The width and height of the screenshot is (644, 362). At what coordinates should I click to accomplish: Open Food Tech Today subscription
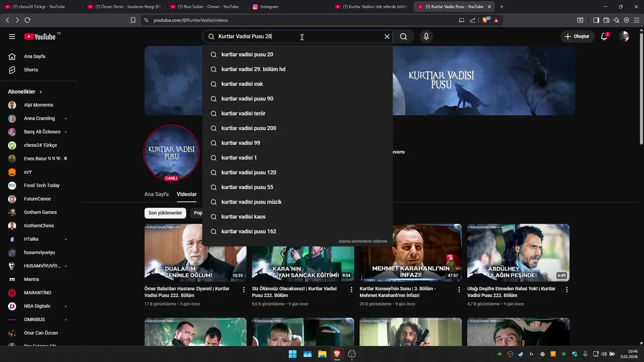tap(39, 186)
